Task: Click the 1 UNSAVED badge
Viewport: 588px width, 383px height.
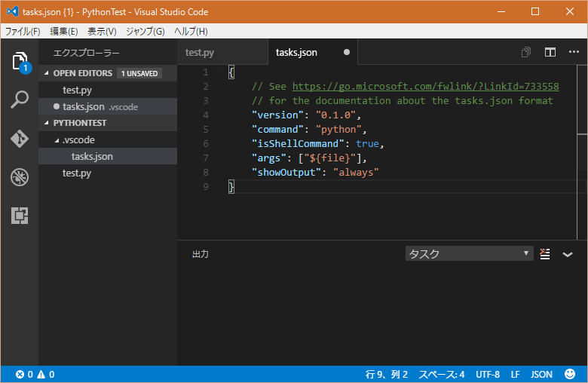Action: (139, 74)
